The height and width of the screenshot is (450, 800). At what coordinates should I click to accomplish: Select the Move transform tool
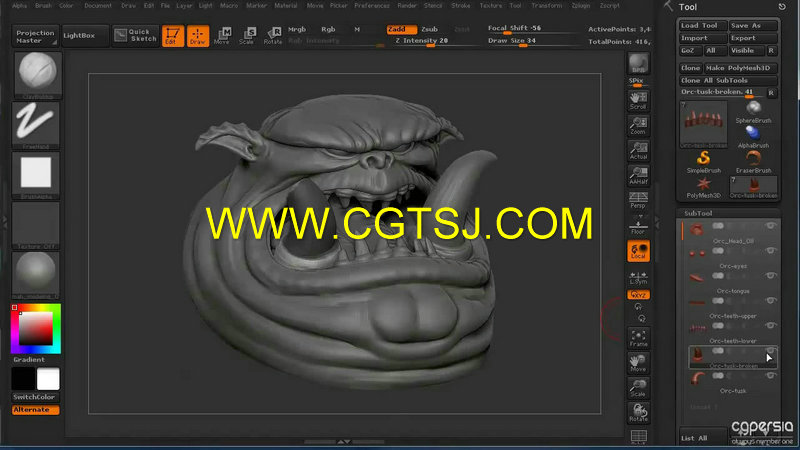(222, 36)
